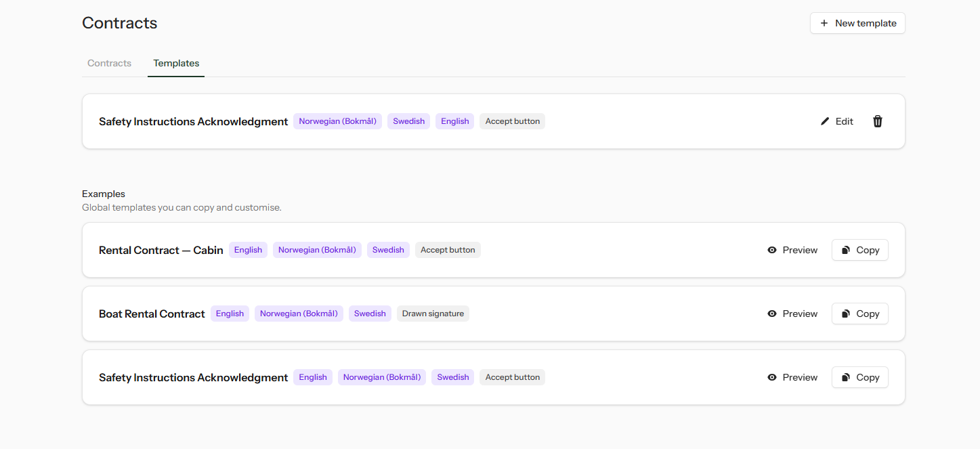The image size is (980, 449).
Task: Preview the example Safety Instructions Acknowledgment template
Action: 792,377
